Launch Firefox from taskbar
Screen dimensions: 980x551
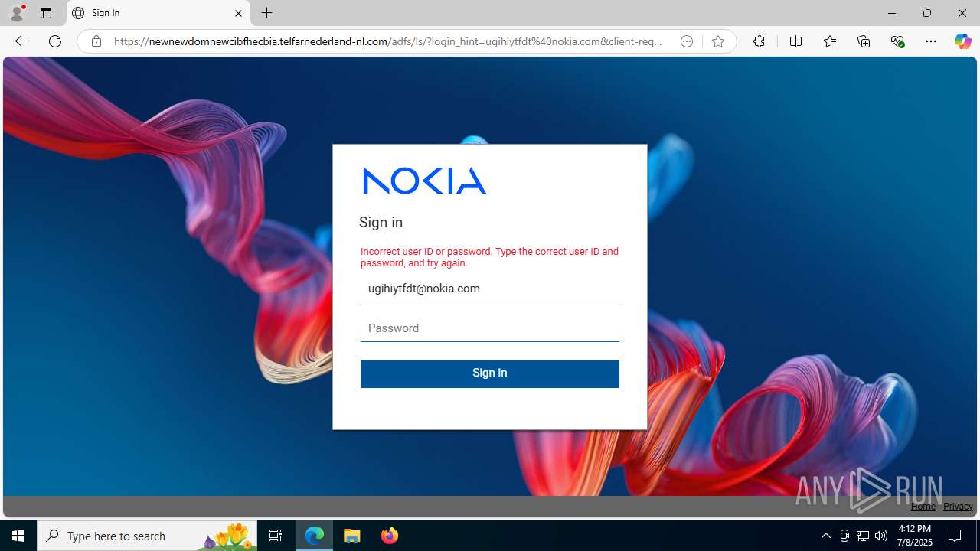coord(389,536)
